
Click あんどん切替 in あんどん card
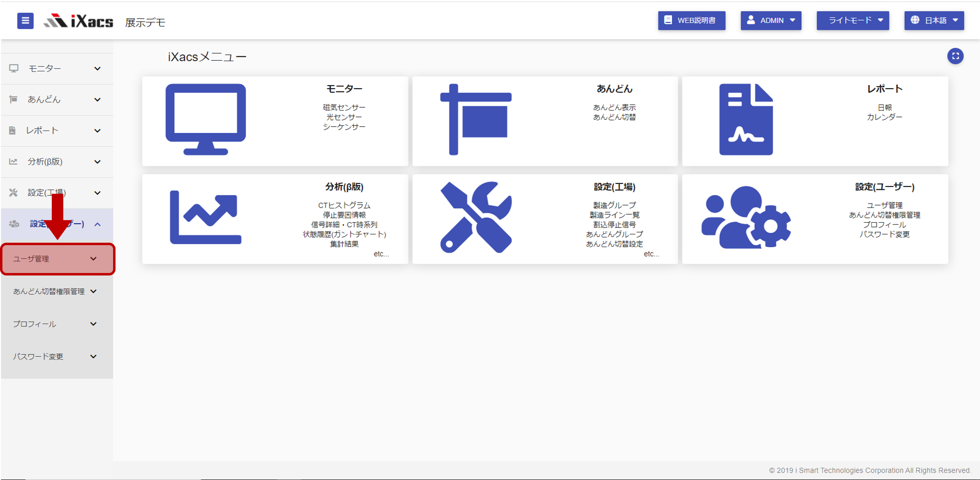click(614, 117)
